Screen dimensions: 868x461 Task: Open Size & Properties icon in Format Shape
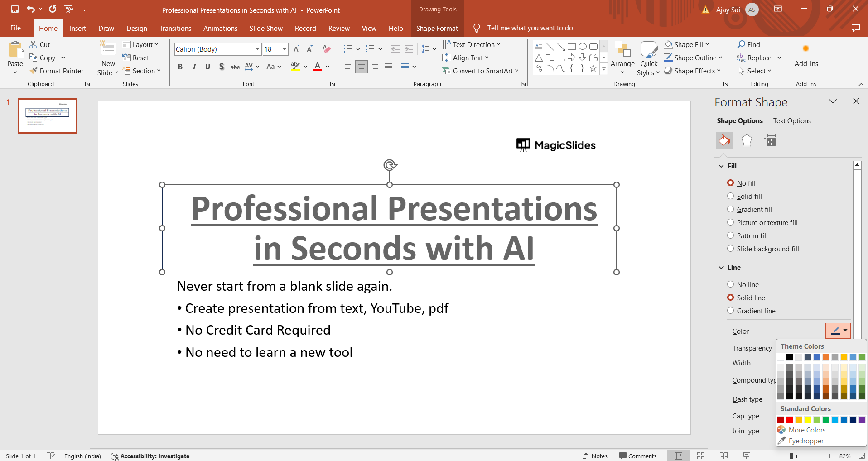pyautogui.click(x=769, y=141)
